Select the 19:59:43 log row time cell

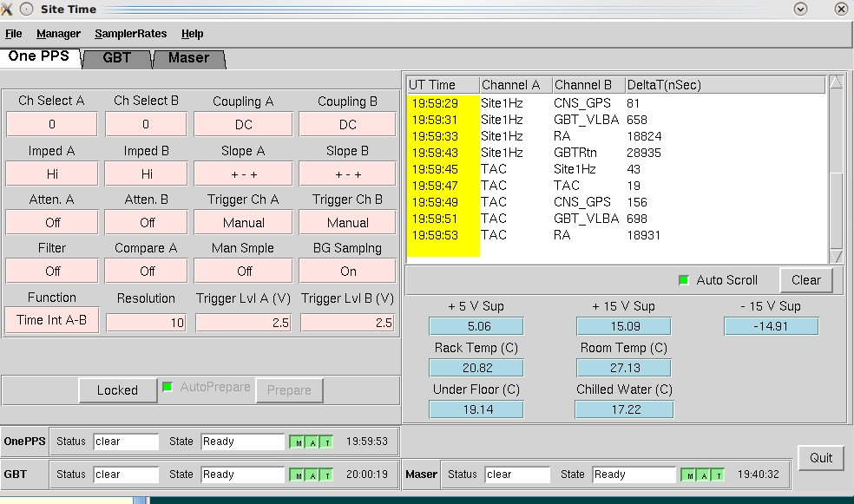pos(435,153)
